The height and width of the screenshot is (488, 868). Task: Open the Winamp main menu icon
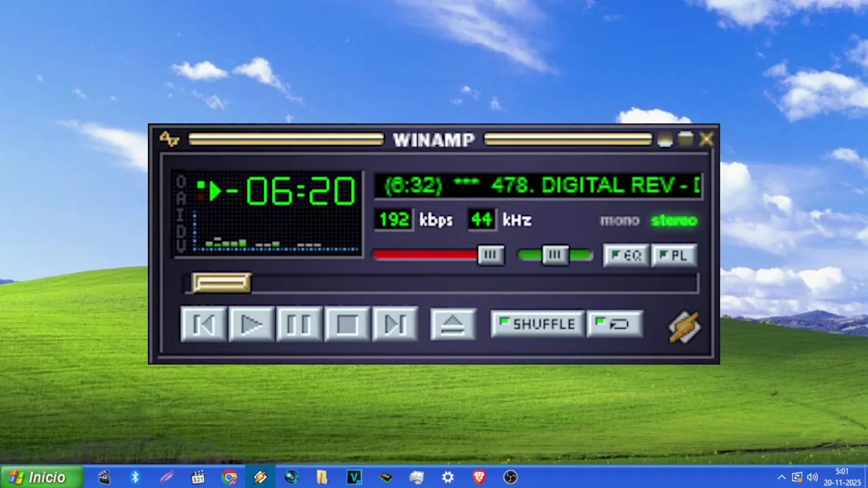click(x=169, y=140)
